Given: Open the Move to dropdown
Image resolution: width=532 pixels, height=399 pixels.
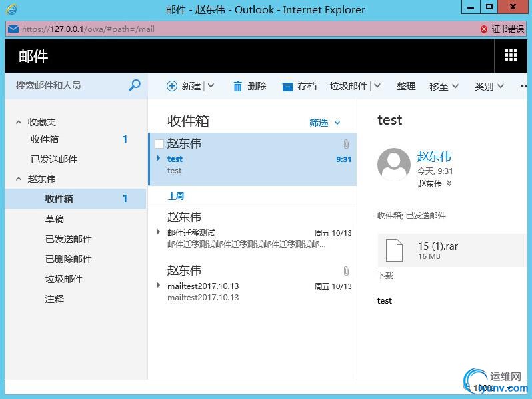Looking at the screenshot, I should click(444, 86).
